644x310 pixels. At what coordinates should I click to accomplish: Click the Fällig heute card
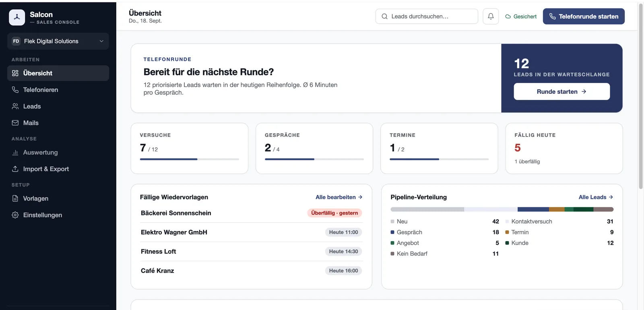point(564,149)
